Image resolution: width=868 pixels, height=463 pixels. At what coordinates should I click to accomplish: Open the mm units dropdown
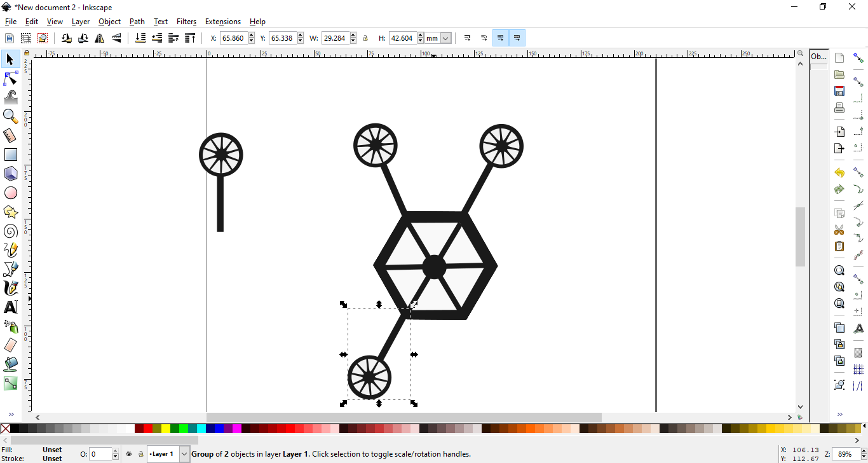tap(445, 38)
